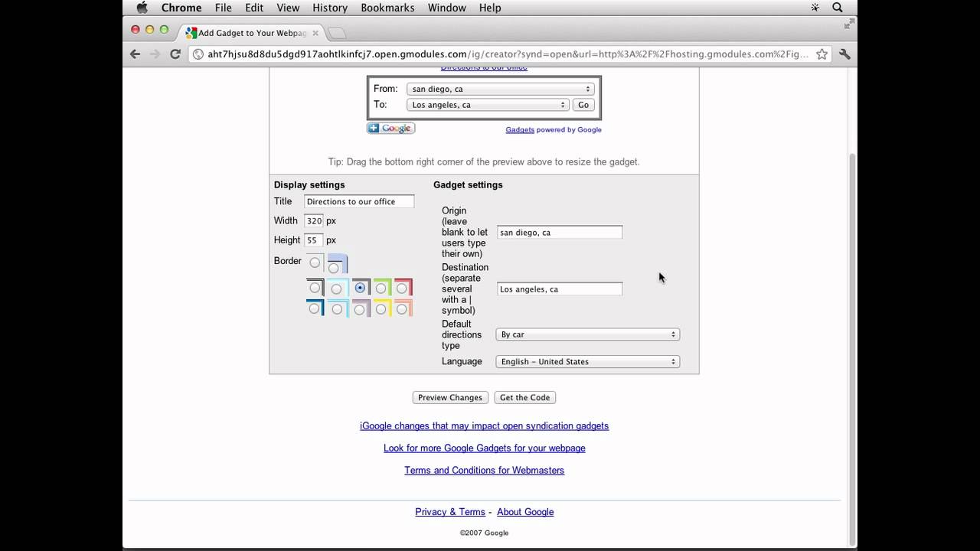This screenshot has width=980, height=551.
Task: Open the From dropdown in gadget preview
Action: (500, 89)
